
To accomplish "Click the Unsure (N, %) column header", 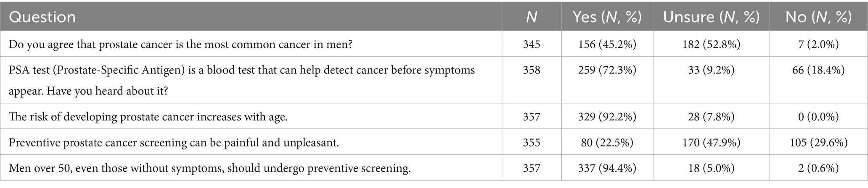I will (x=711, y=17).
